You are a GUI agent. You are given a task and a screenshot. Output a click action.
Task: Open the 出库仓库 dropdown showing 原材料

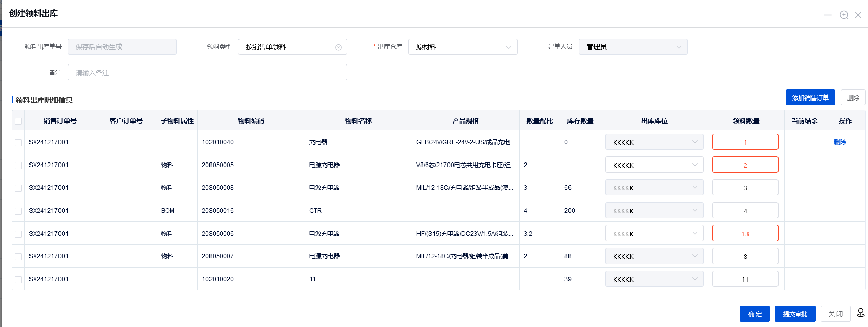462,47
